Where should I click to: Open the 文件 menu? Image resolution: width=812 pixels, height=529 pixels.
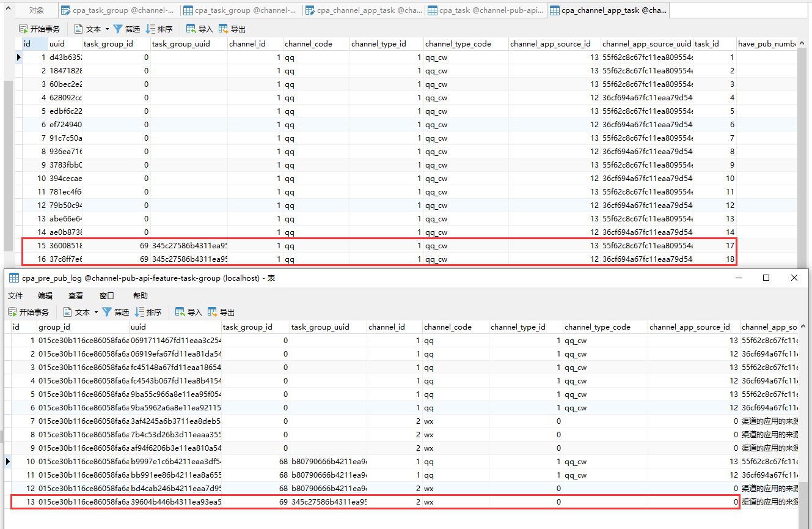click(15, 295)
